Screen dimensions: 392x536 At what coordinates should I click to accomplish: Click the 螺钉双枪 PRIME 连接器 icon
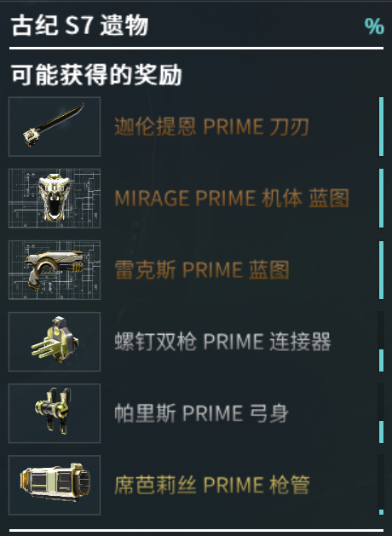coord(55,342)
